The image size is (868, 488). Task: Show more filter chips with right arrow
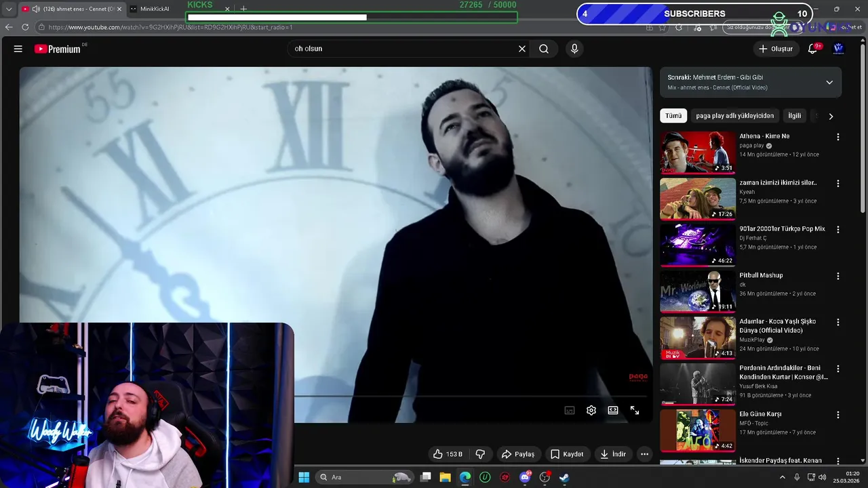[x=831, y=117]
